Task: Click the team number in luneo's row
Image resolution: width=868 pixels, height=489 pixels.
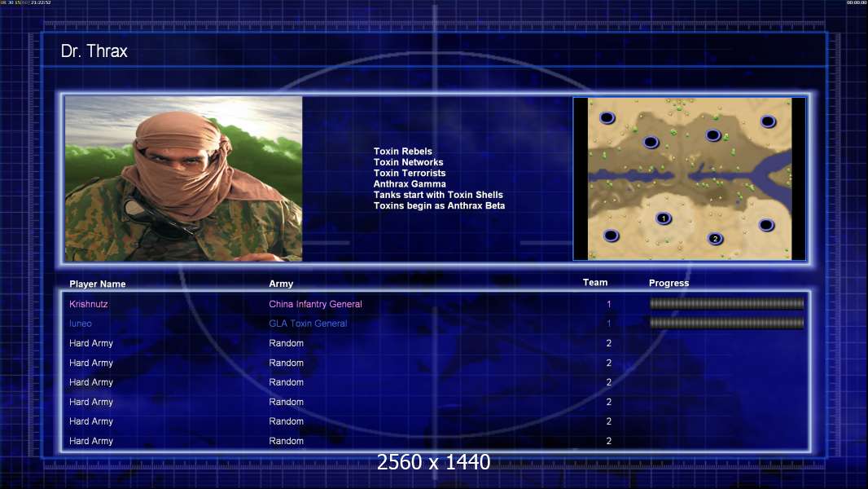Action: (608, 324)
